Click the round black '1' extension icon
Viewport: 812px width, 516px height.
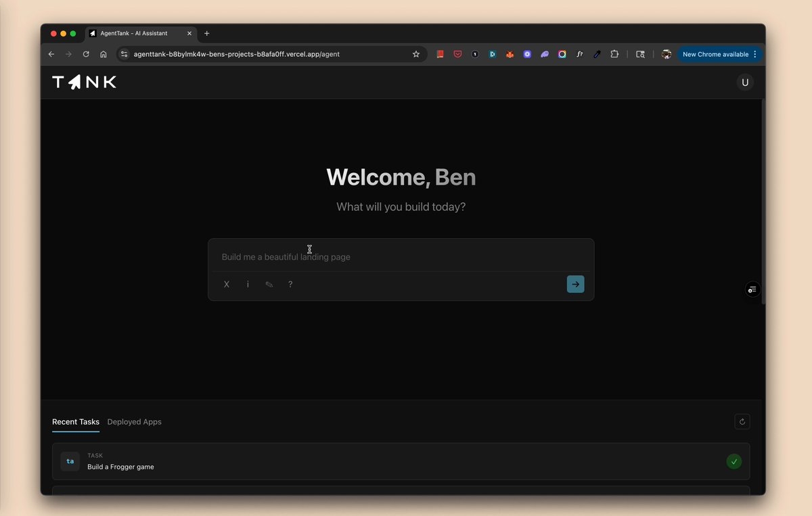(475, 54)
